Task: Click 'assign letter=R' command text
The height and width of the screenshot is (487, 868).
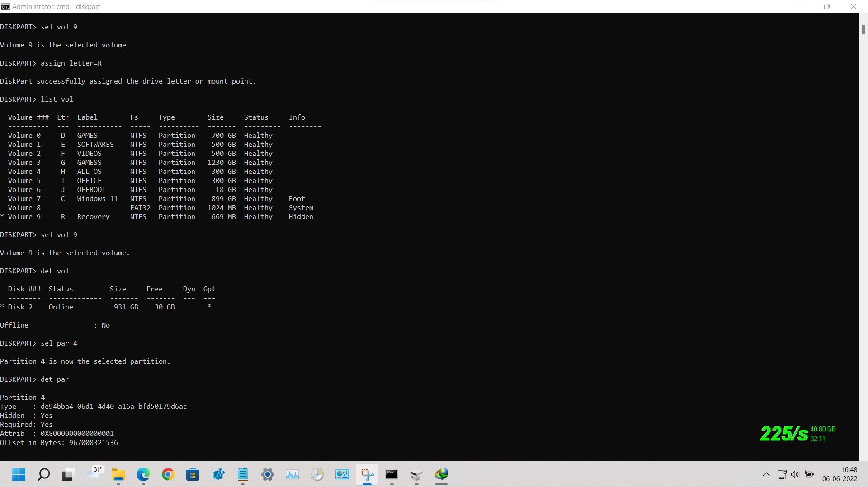Action: point(71,63)
